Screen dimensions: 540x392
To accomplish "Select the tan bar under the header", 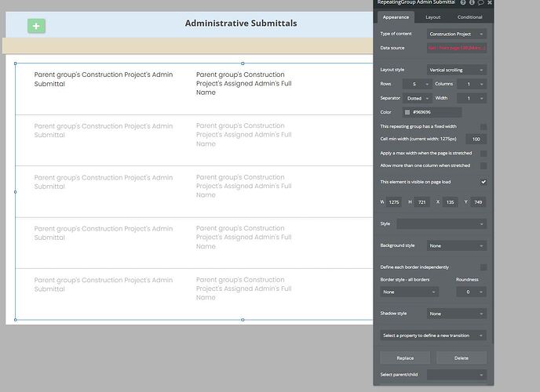I will tap(188, 45).
